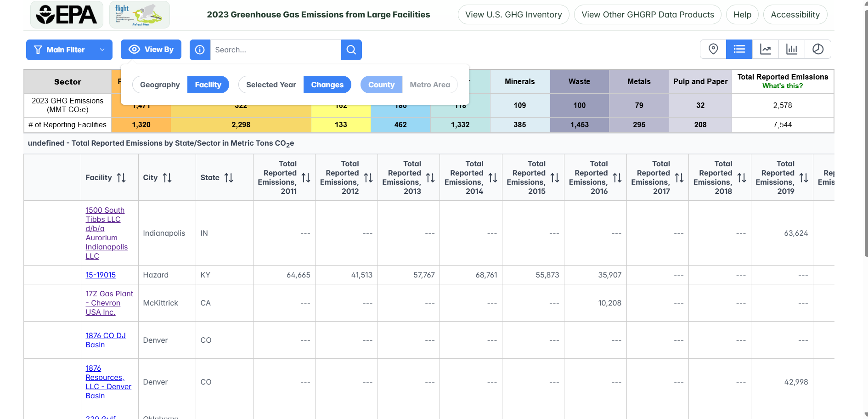The height and width of the screenshot is (419, 868).
Task: Switch to Metro Area option
Action: (x=430, y=85)
